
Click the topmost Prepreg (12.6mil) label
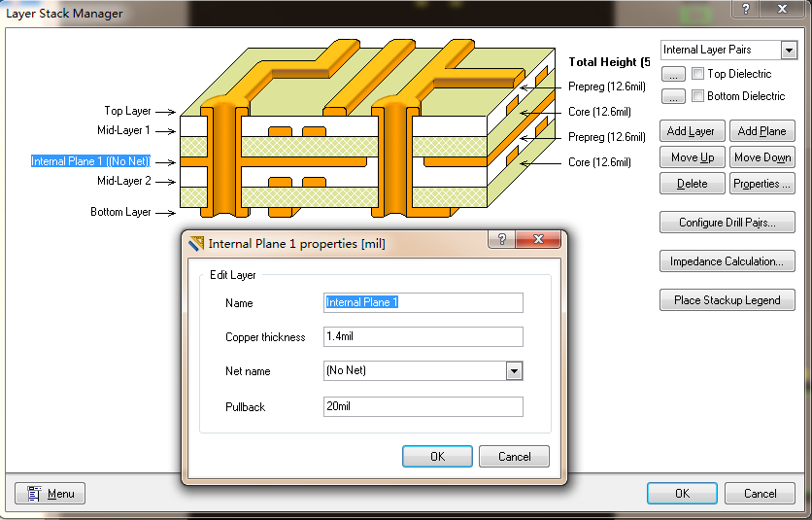click(x=606, y=87)
